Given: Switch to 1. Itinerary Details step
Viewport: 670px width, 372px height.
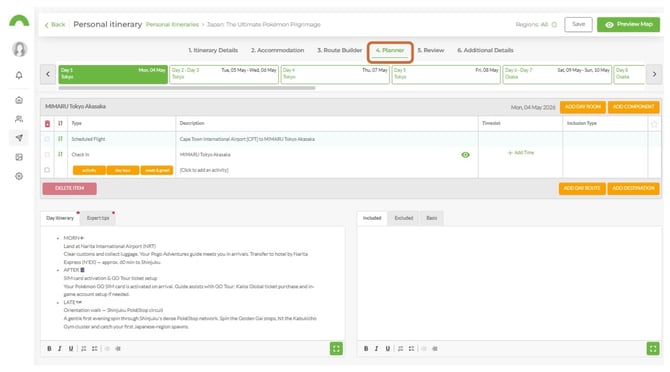Looking at the screenshot, I should point(213,50).
